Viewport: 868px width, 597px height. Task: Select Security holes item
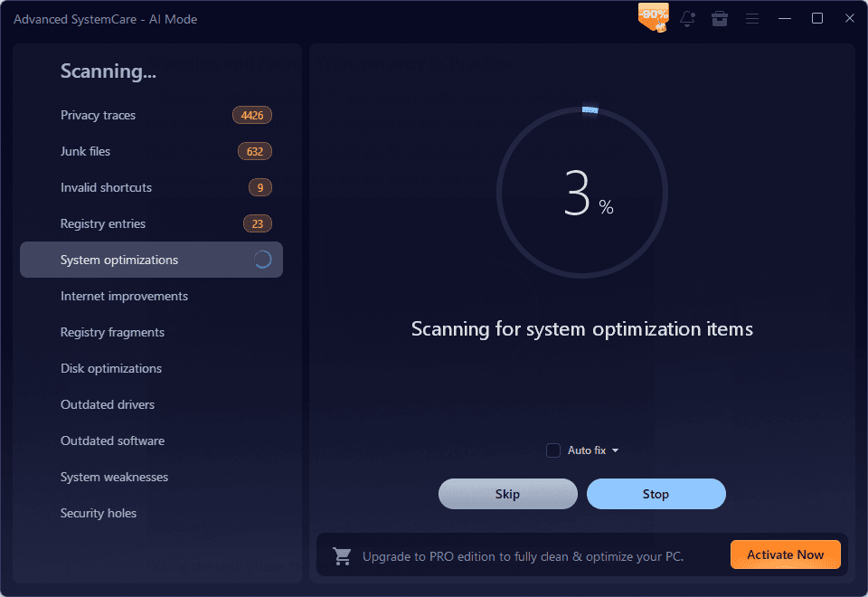[x=151, y=513]
